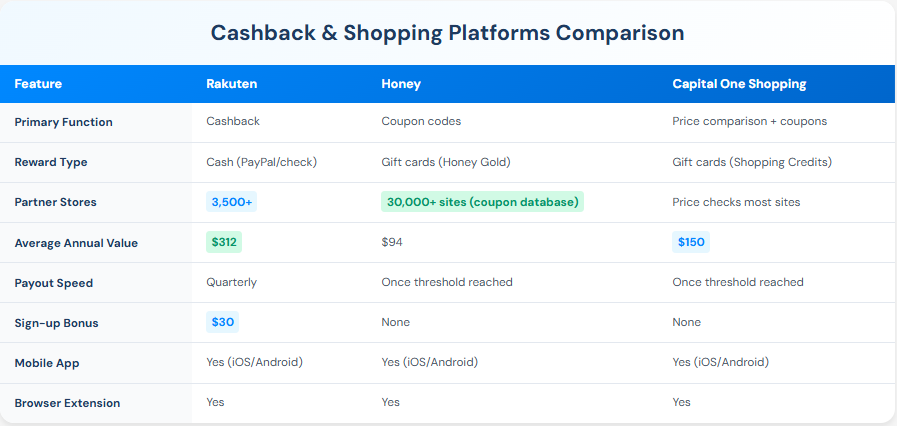
Task: Select the Reward Type row label
Action: tap(51, 162)
